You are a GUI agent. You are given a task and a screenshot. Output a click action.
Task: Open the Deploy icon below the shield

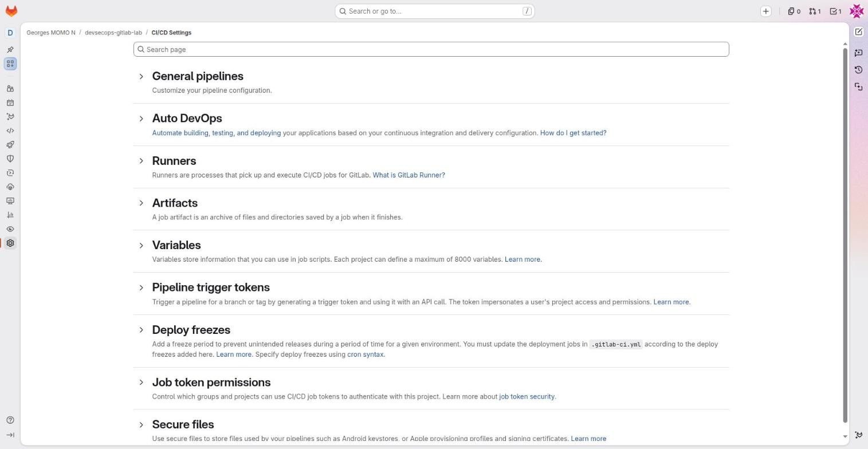pyautogui.click(x=10, y=173)
